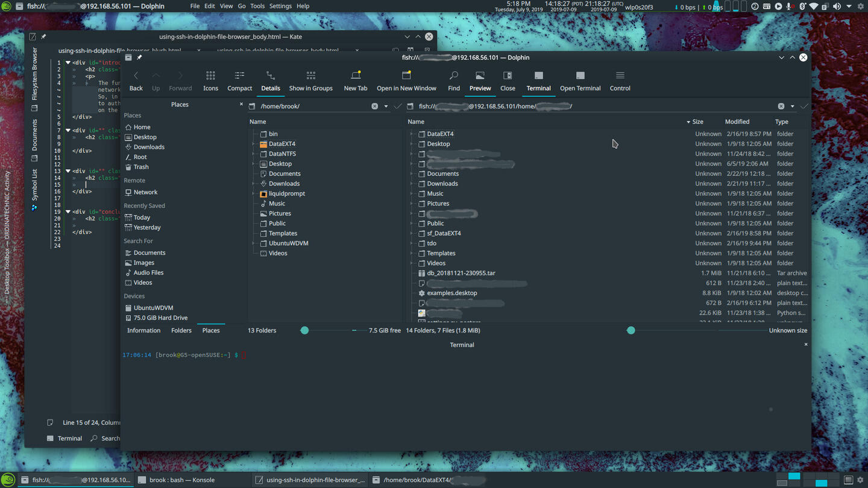Toggle Show in Groups
868x488 pixels.
click(x=310, y=81)
